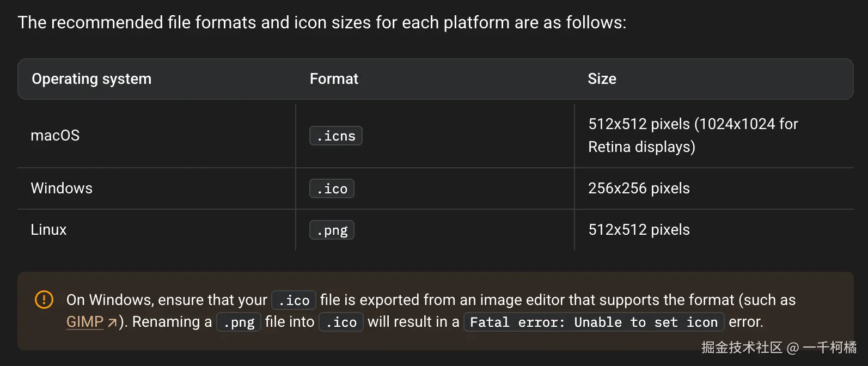Image resolution: width=868 pixels, height=366 pixels.
Task: Click the .ico code after "file into"
Action: [x=341, y=322]
